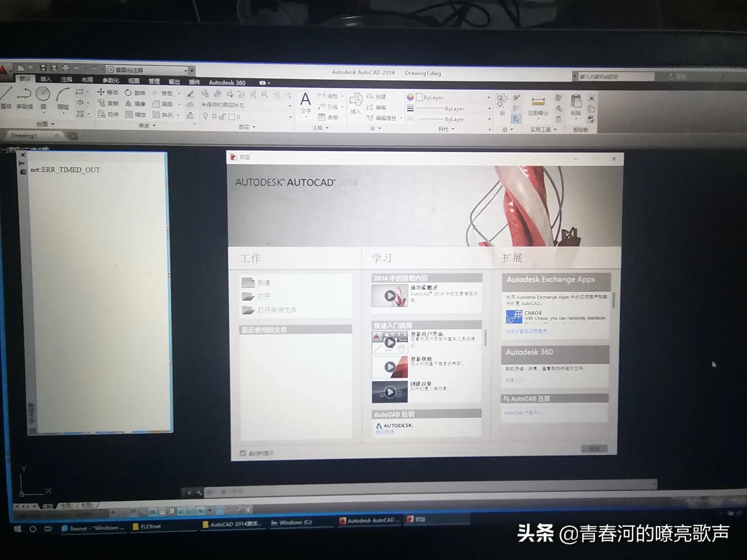Screen dimensions: 747x560
Task: Toggle the layer lock icon in Layers panel
Action: [222, 116]
